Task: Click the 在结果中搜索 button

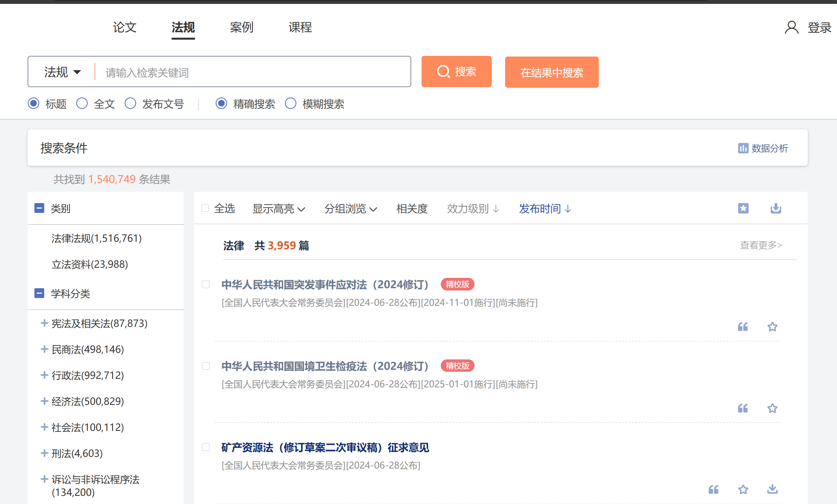Action: [552, 72]
